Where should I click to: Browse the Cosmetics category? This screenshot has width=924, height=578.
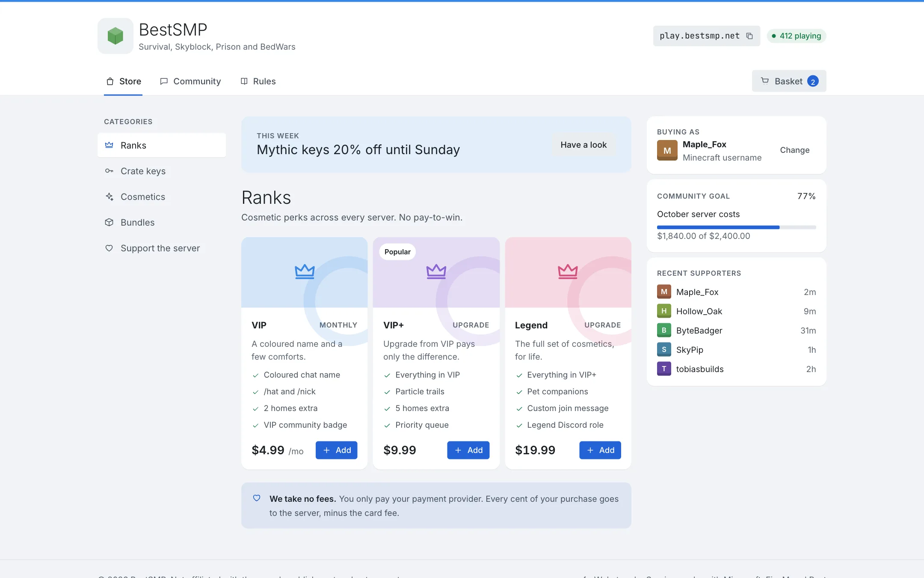pyautogui.click(x=162, y=197)
